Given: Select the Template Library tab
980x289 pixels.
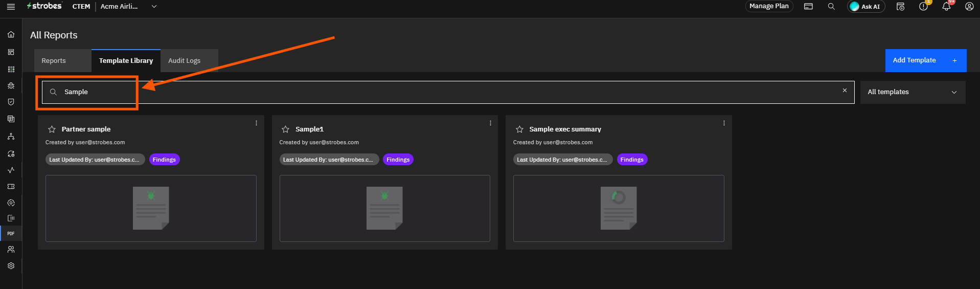Looking at the screenshot, I should (x=126, y=60).
